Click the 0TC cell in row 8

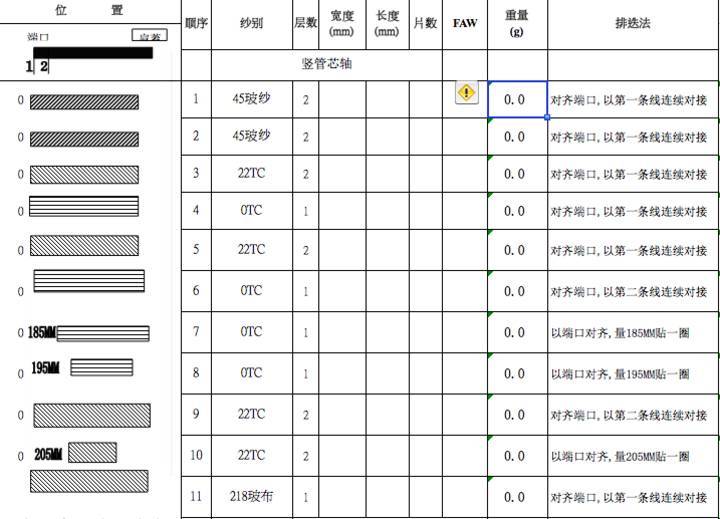tap(252, 373)
